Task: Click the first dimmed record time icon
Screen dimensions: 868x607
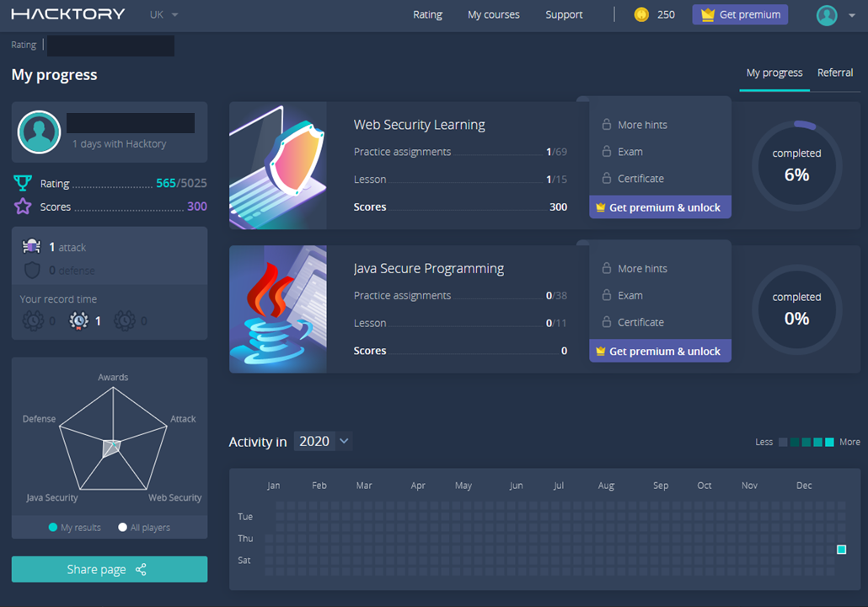Action: pyautogui.click(x=33, y=320)
